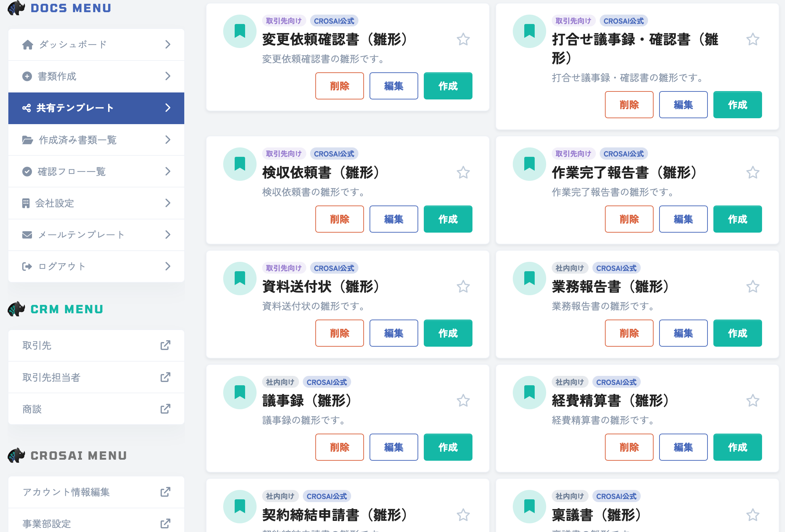
Task: Click 取引先向け tag on 打合せ議事録 card
Action: (573, 21)
